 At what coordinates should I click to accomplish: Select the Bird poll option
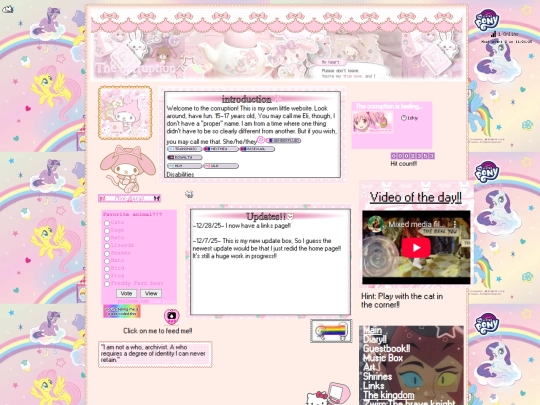(x=107, y=269)
